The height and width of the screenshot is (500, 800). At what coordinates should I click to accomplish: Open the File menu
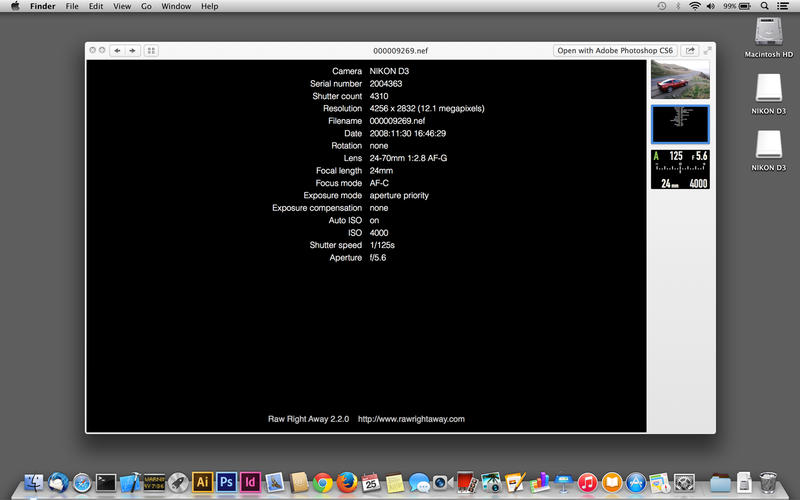coord(72,6)
